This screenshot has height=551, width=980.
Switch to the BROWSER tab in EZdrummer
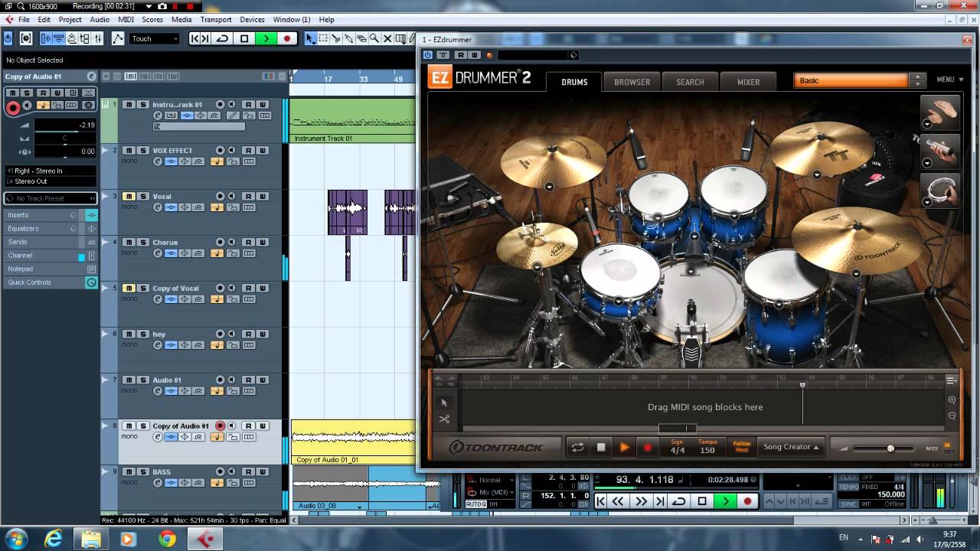[632, 82]
